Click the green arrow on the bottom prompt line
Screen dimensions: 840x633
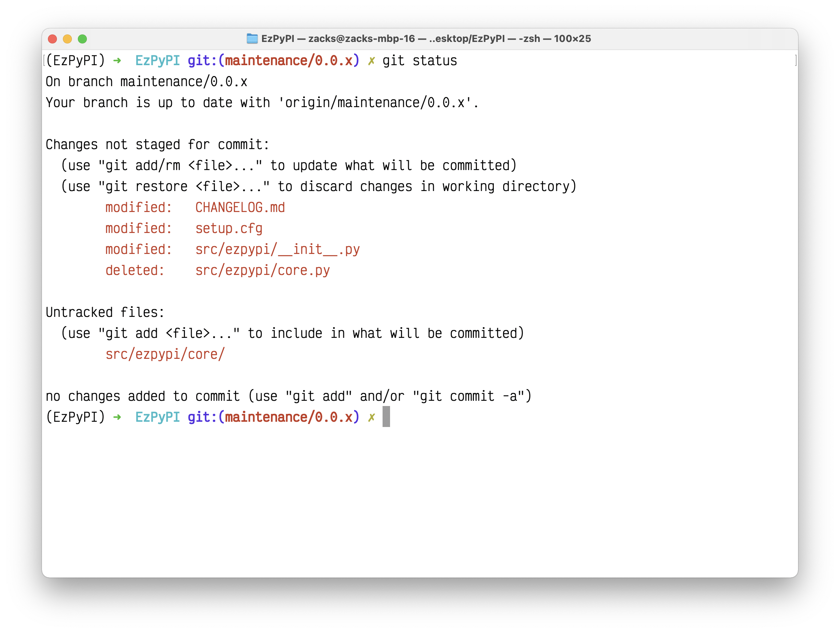[x=117, y=417]
